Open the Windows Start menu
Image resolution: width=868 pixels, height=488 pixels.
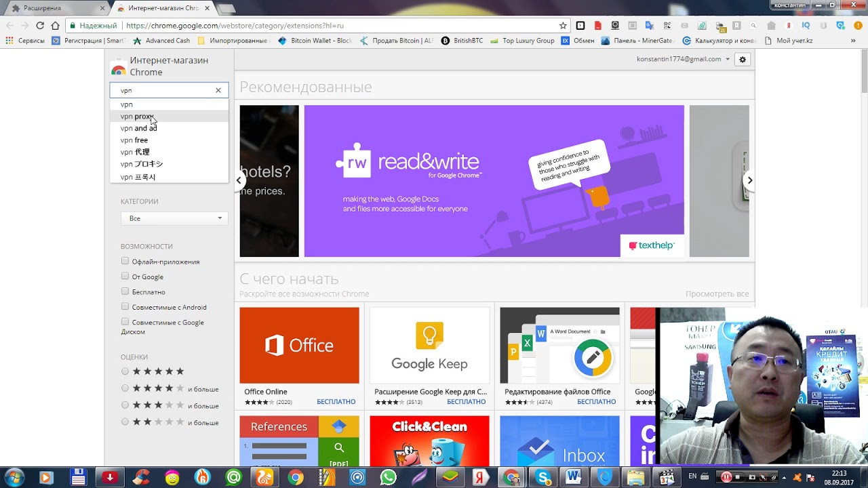point(14,477)
